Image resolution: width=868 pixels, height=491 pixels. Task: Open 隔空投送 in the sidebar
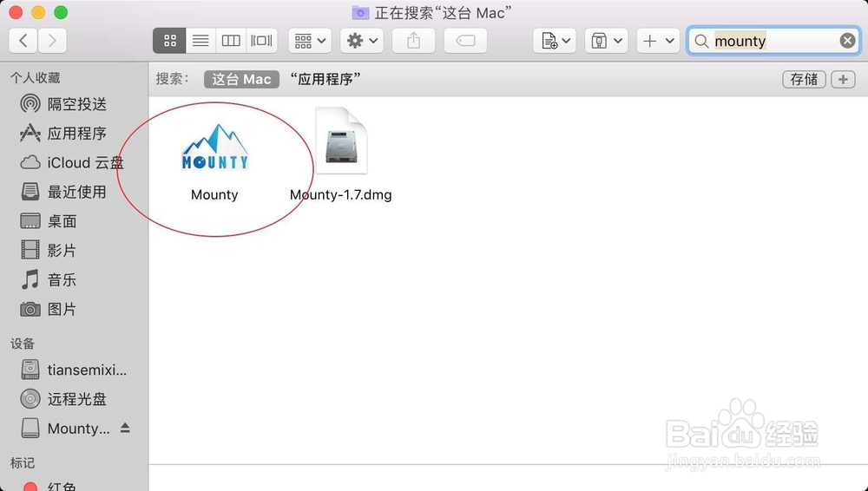pos(74,103)
